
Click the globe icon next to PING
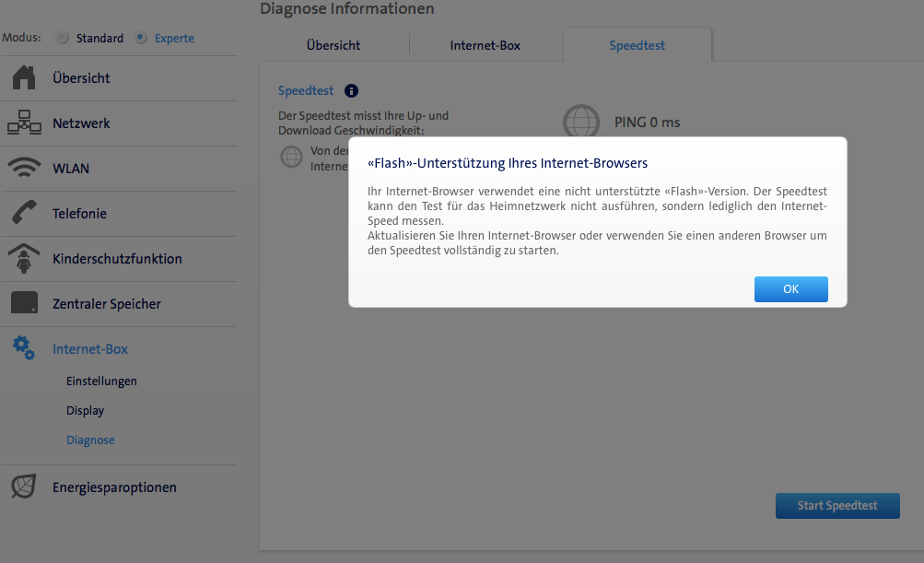[580, 122]
